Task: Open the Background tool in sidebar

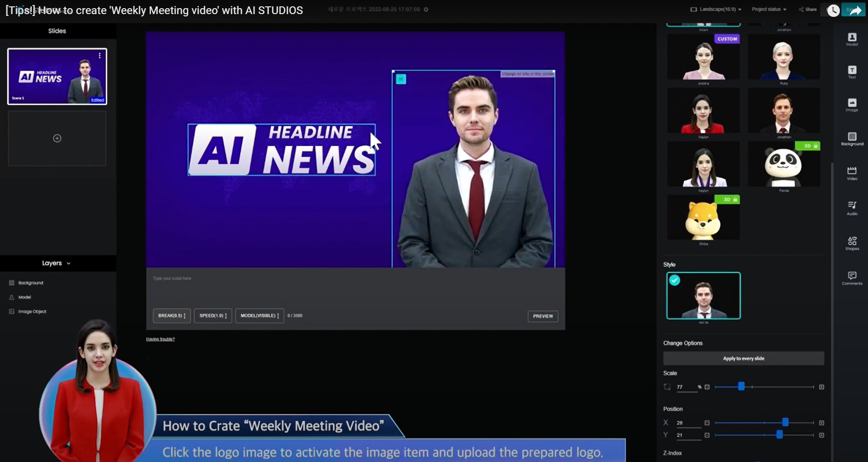Action: click(852, 139)
